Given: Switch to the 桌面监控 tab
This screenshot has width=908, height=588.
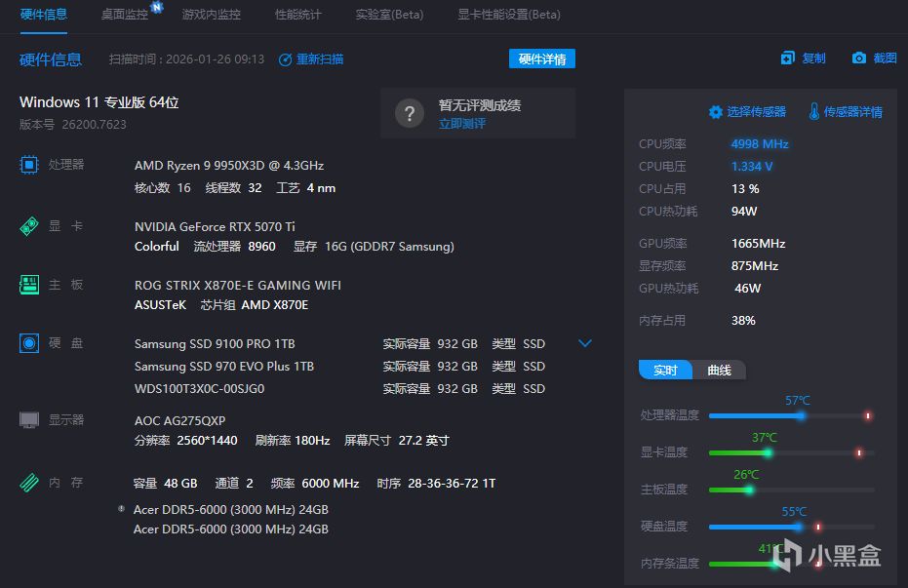Looking at the screenshot, I should pyautogui.click(x=125, y=14).
